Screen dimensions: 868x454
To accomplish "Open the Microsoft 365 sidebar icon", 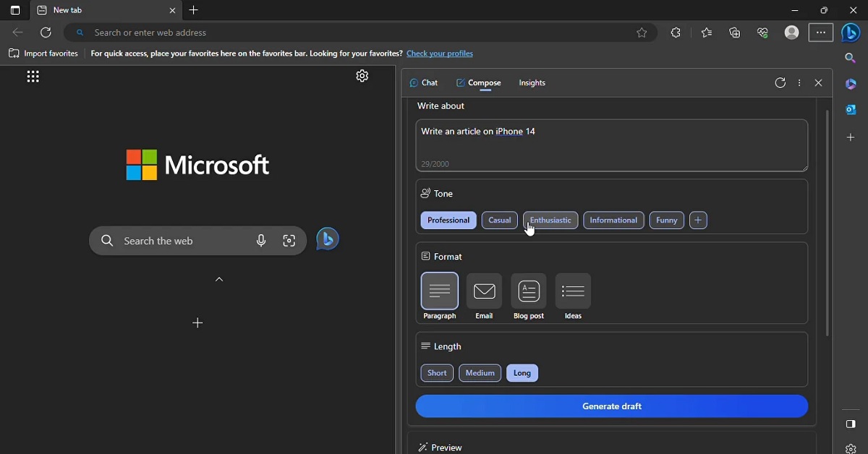I will point(851,85).
